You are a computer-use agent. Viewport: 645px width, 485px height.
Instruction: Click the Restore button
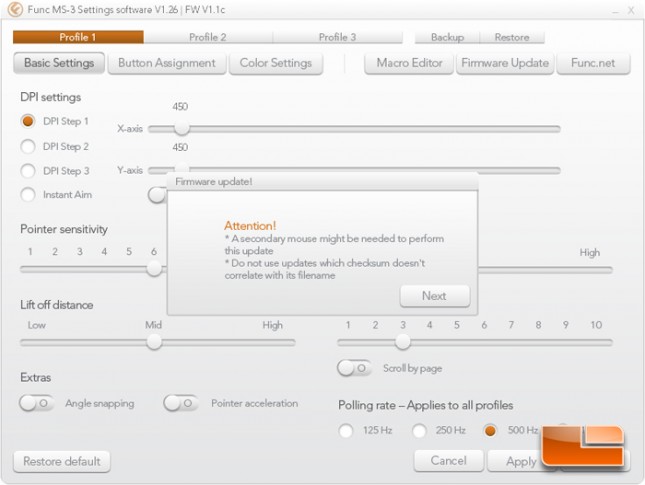[x=512, y=37]
